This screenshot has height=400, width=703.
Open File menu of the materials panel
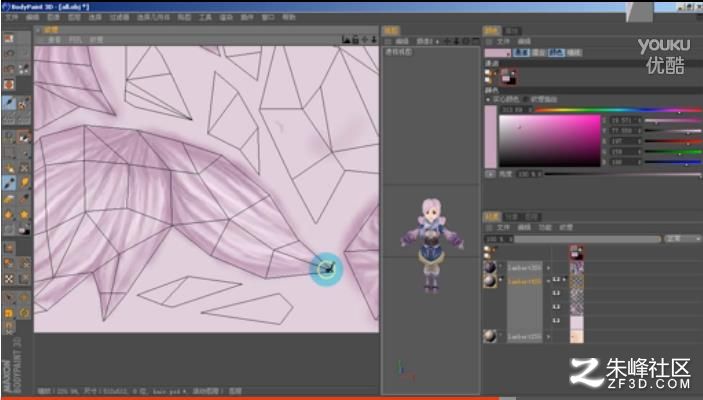click(x=503, y=228)
